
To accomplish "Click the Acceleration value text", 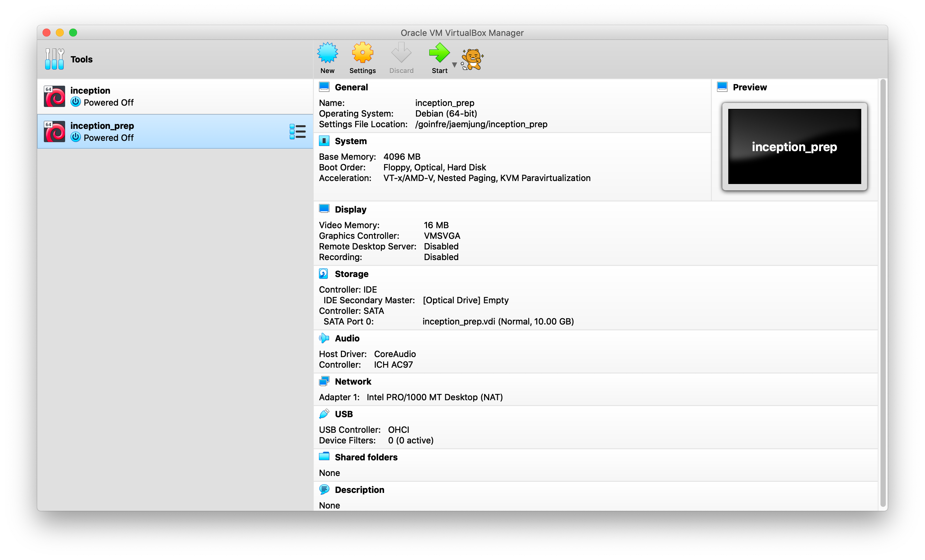I will click(486, 178).
